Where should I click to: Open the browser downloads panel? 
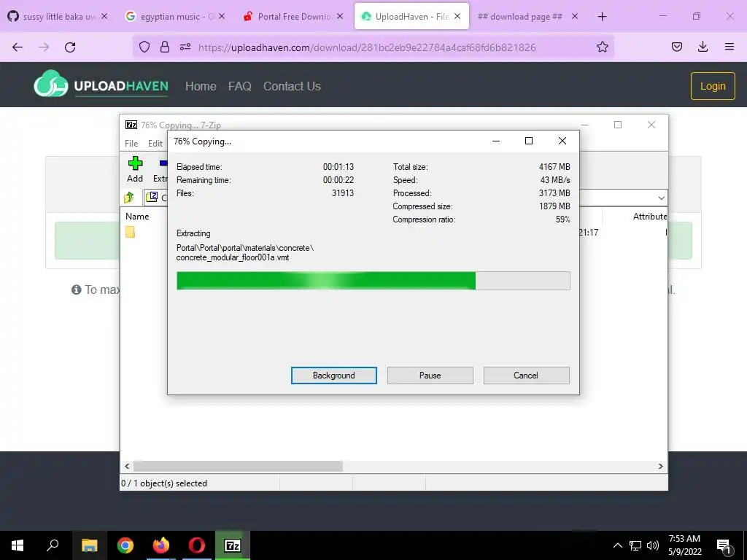click(703, 47)
